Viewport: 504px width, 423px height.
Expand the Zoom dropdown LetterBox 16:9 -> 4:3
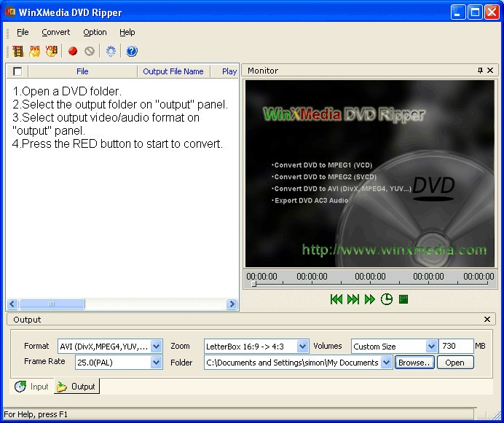coord(302,347)
